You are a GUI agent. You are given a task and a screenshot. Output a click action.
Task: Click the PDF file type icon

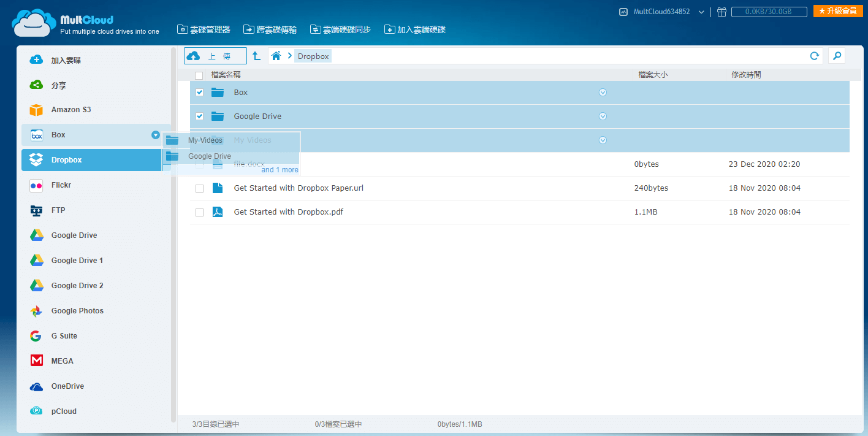pyautogui.click(x=218, y=212)
